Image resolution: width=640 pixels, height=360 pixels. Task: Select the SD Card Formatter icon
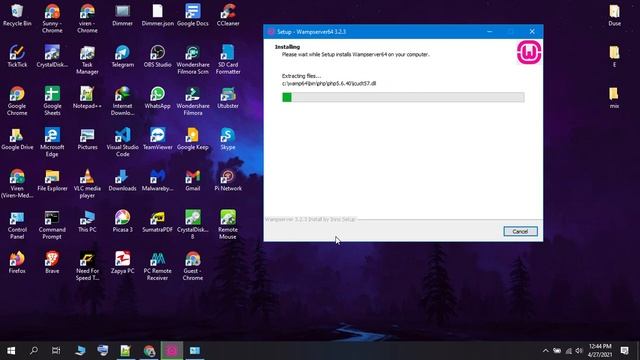(228, 60)
